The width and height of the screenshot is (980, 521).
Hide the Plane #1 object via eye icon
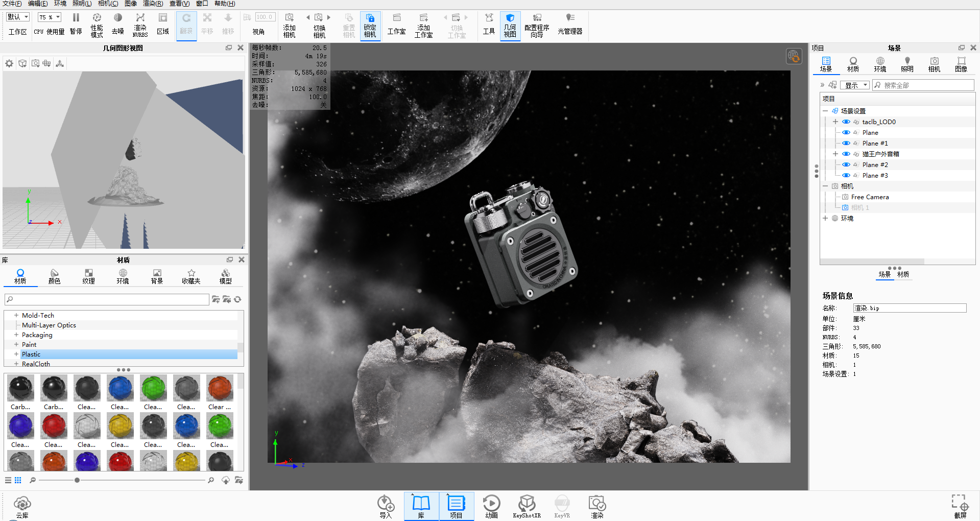coord(846,144)
